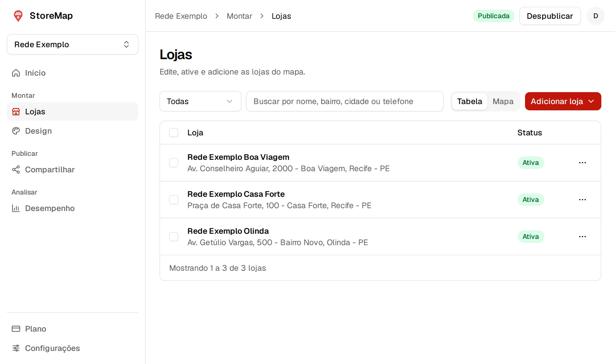The height and width of the screenshot is (364, 615).
Task: Click the Rede Exemplo breadcrumb link
Action: coord(181,16)
